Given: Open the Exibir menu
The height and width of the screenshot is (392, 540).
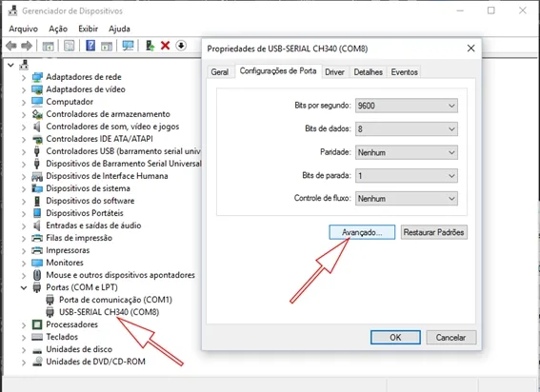Looking at the screenshot, I should pos(88,29).
